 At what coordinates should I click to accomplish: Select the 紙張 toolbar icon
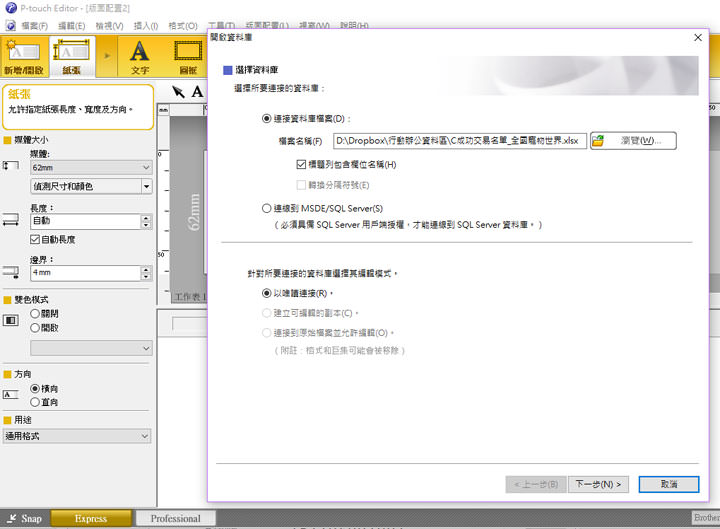tap(72, 57)
